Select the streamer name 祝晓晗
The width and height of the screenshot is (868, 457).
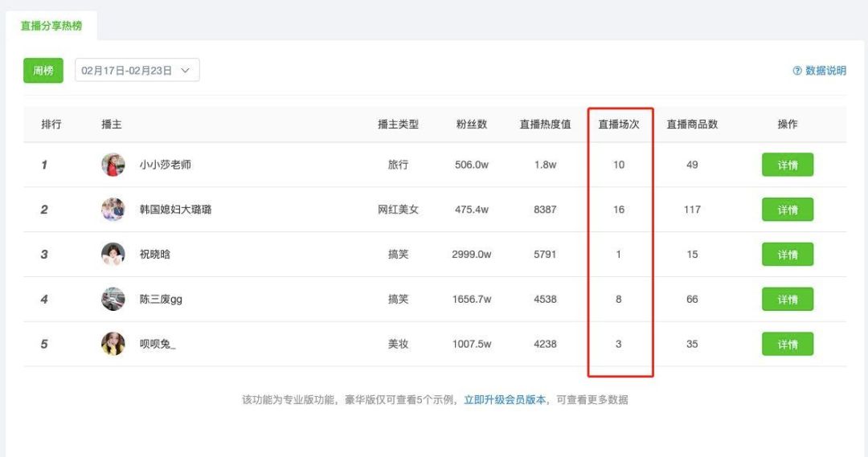click(155, 255)
